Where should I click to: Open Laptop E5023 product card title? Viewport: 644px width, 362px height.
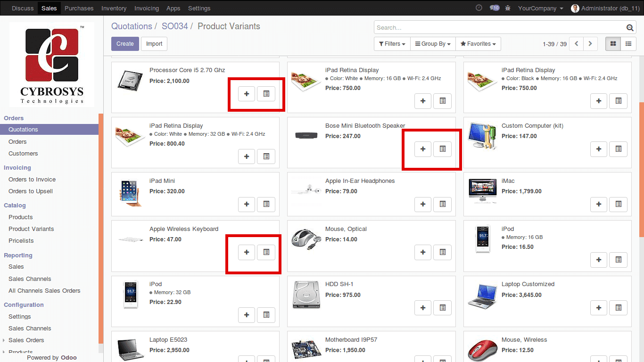coord(168,340)
